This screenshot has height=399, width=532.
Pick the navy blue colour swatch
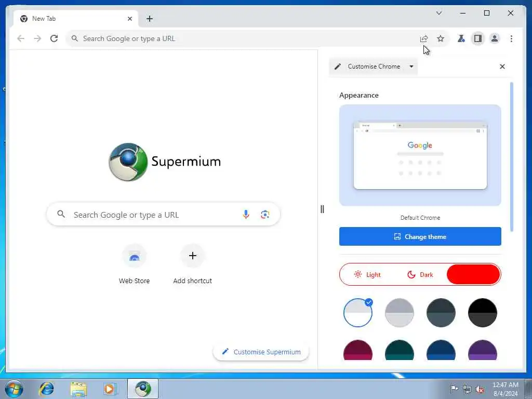441,350
